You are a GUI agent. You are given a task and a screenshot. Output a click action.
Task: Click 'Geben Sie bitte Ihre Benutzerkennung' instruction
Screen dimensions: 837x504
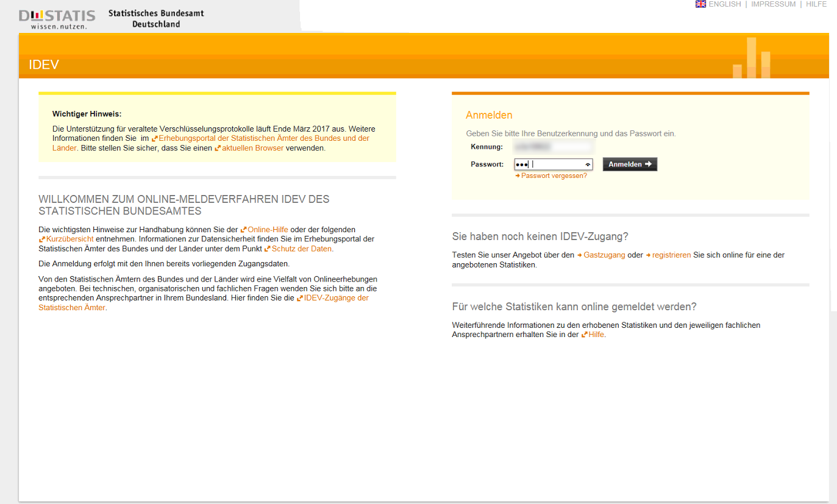pos(571,133)
